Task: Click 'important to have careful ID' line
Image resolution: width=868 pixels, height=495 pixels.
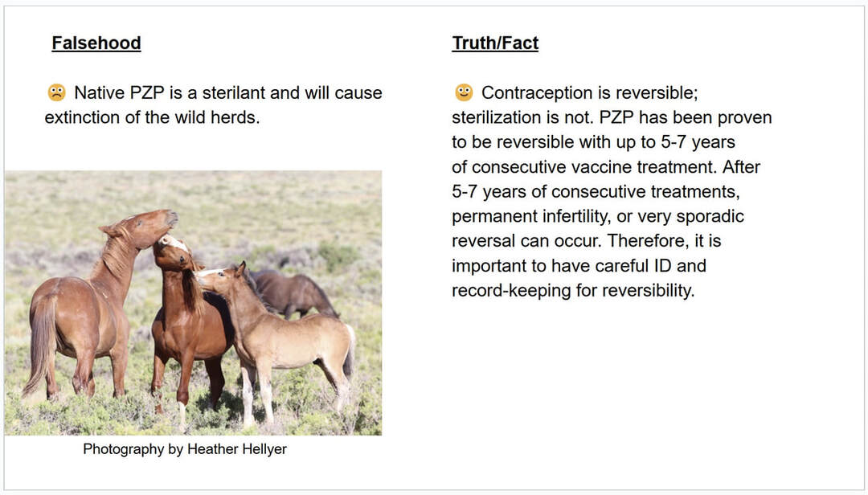Action: pos(579,266)
